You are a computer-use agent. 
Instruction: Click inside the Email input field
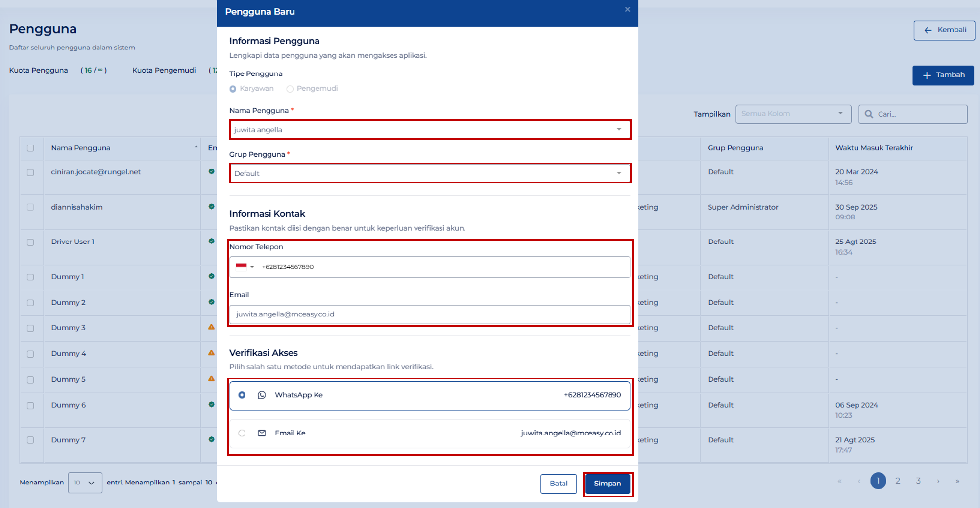430,314
